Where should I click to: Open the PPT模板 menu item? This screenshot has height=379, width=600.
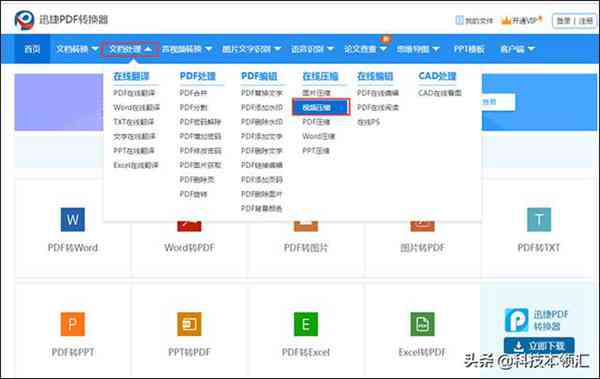(x=469, y=49)
